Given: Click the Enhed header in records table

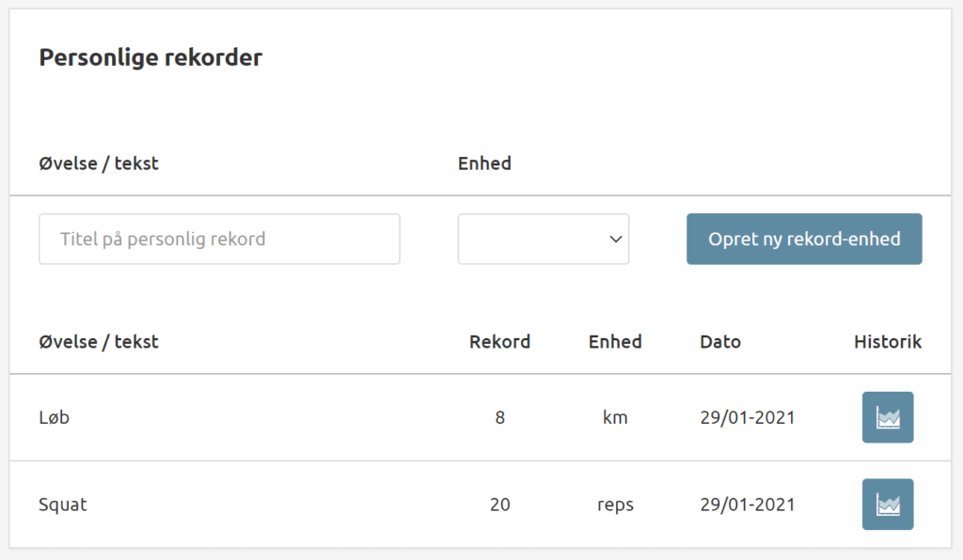Looking at the screenshot, I should [x=615, y=342].
